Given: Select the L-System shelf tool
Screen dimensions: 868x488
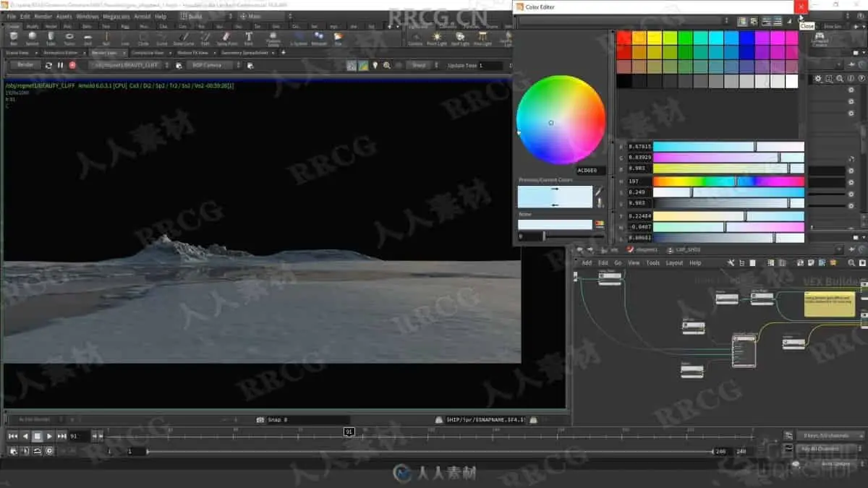Looking at the screenshot, I should click(299, 38).
